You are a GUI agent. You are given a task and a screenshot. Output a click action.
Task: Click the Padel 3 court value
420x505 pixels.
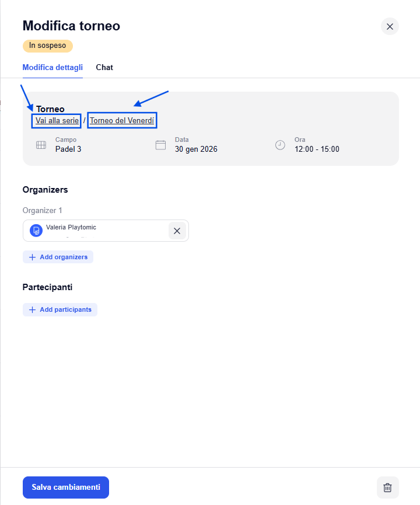(68, 149)
